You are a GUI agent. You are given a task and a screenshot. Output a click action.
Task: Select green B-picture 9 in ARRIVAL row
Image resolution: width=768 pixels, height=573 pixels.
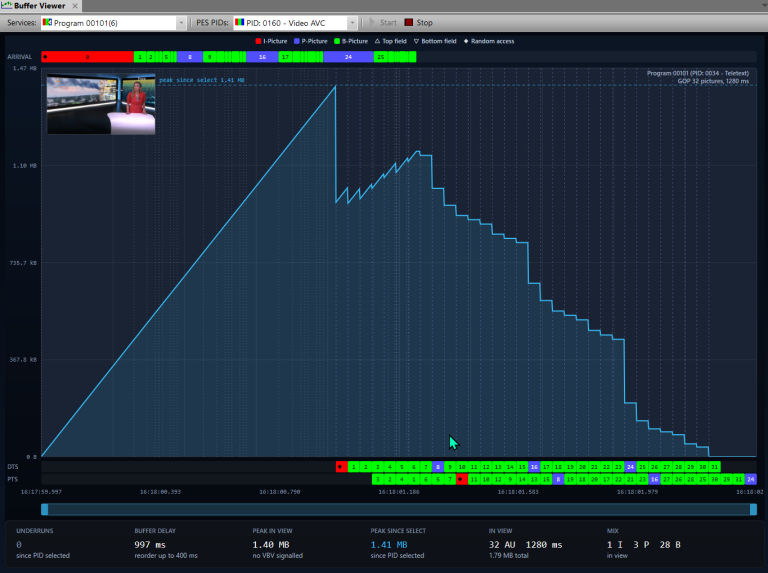(x=210, y=57)
